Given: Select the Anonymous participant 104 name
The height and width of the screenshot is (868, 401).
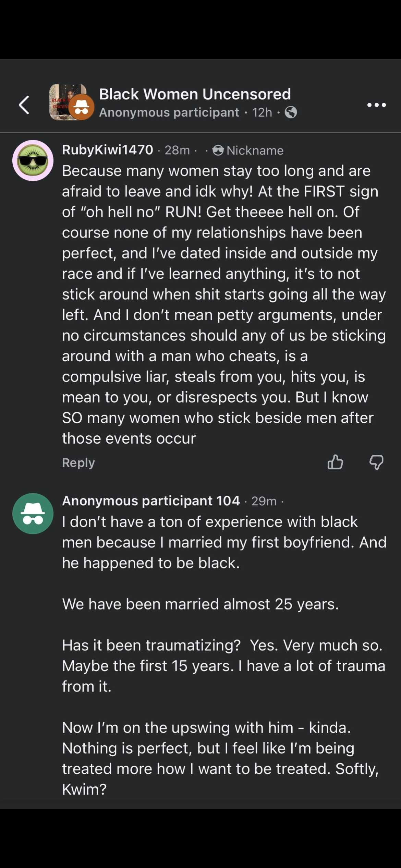Looking at the screenshot, I should (151, 501).
